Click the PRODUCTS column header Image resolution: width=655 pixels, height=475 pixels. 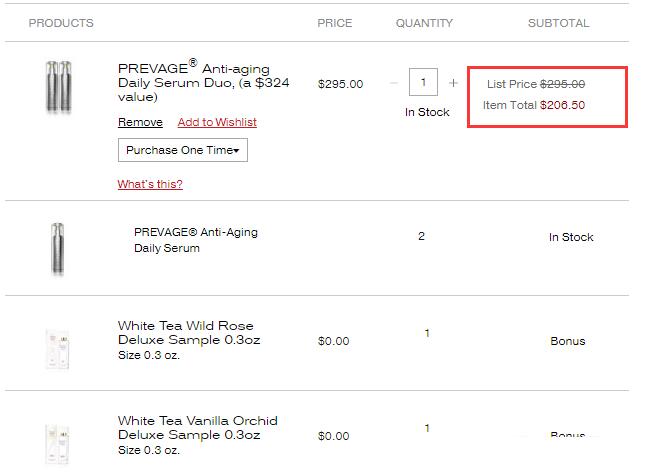point(61,23)
